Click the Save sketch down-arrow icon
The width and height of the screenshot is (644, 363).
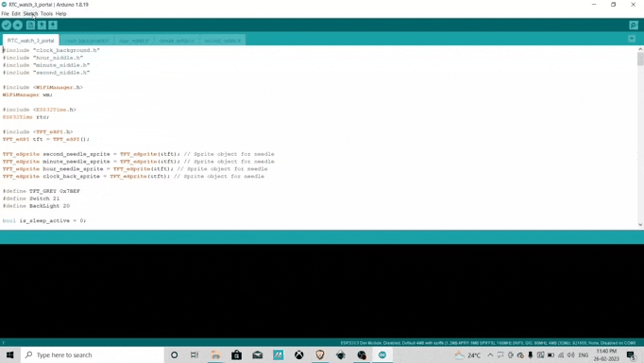tap(53, 26)
